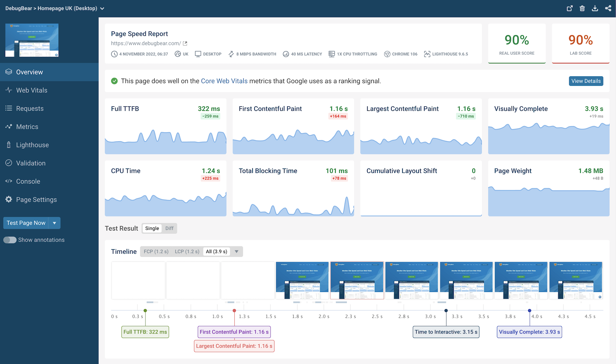Viewport: 616px width, 364px height.
Task: Open the debugbear.com URL link
Action: pyautogui.click(x=146, y=43)
